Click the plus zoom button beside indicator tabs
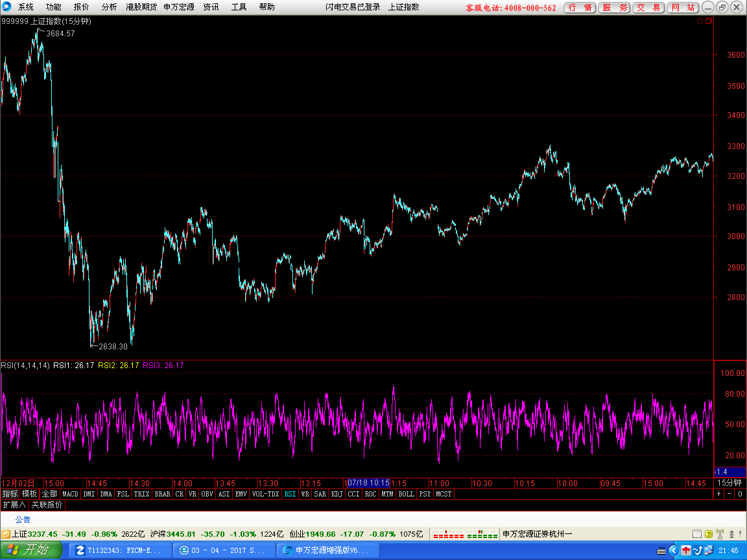747x560 pixels. (719, 494)
